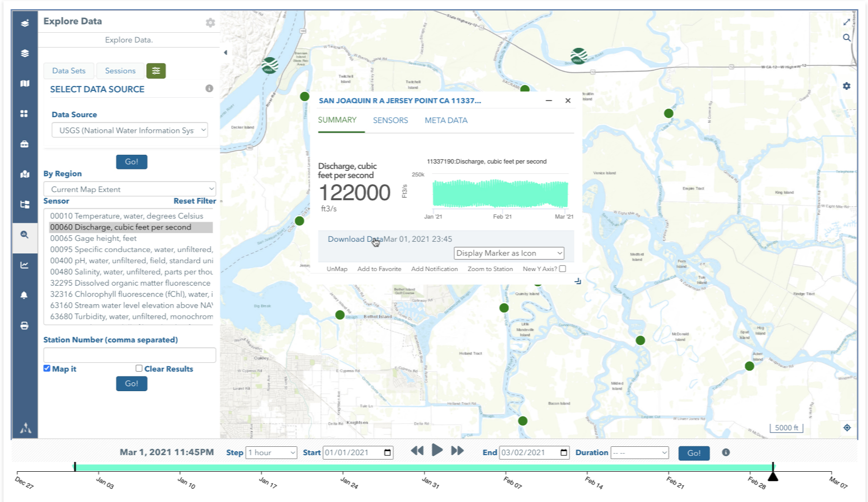Select the META DATA tab in popup

coord(446,120)
